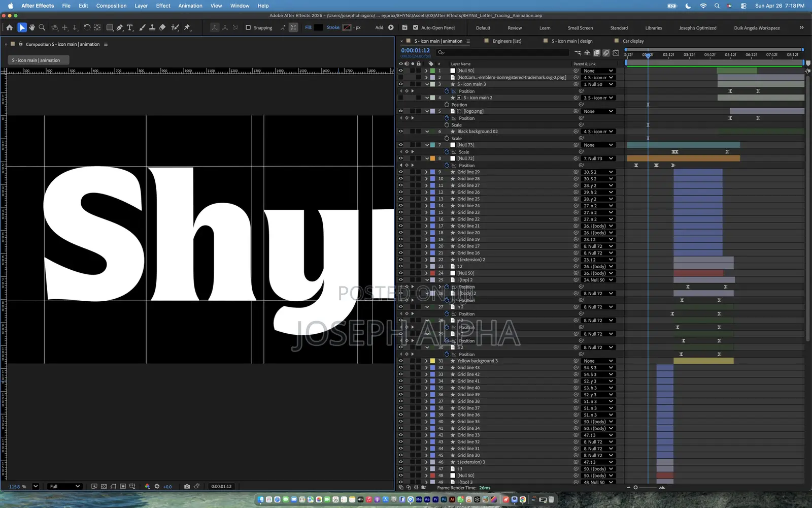Expand the Grid line 43 layer properties
This screenshot has width=812, height=508.
tap(426, 368)
